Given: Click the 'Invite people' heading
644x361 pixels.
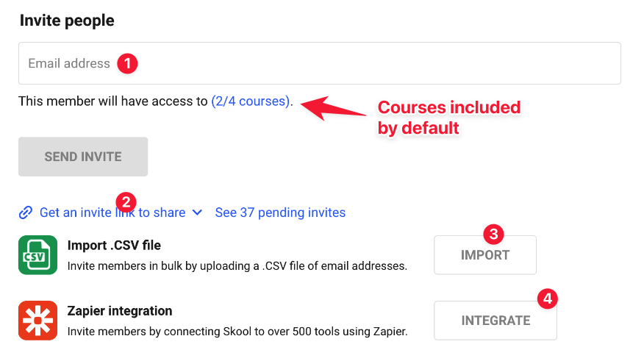Looking at the screenshot, I should 67,21.
